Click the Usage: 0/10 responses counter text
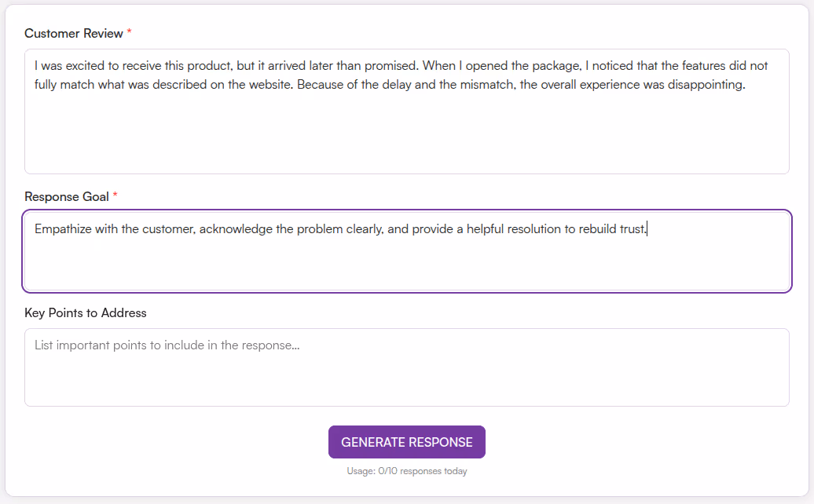The height and width of the screenshot is (504, 814). point(406,470)
